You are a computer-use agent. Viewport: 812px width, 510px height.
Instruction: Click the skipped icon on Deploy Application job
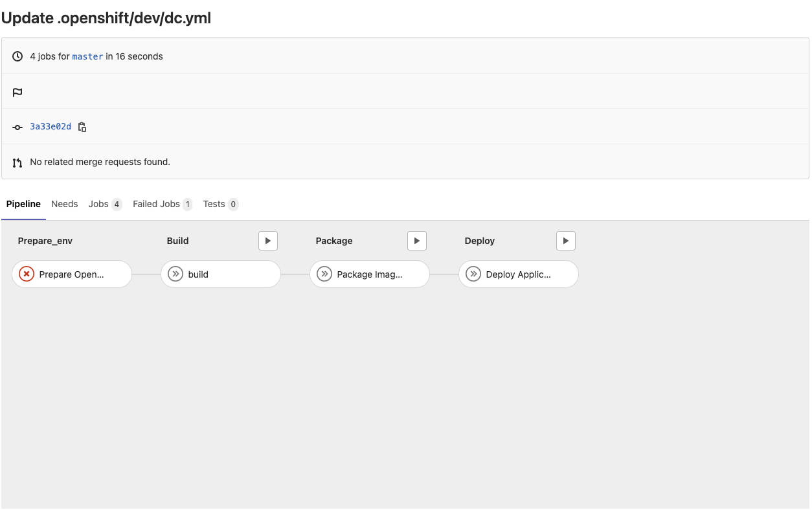pyautogui.click(x=473, y=274)
